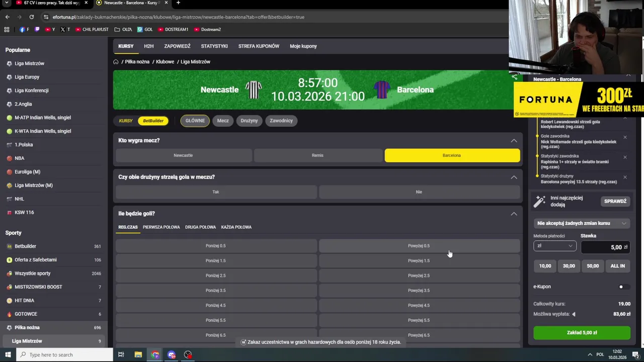Open the GOTOWCE flame icon
Viewport: 644px width, 362px height.
[x=10, y=314]
